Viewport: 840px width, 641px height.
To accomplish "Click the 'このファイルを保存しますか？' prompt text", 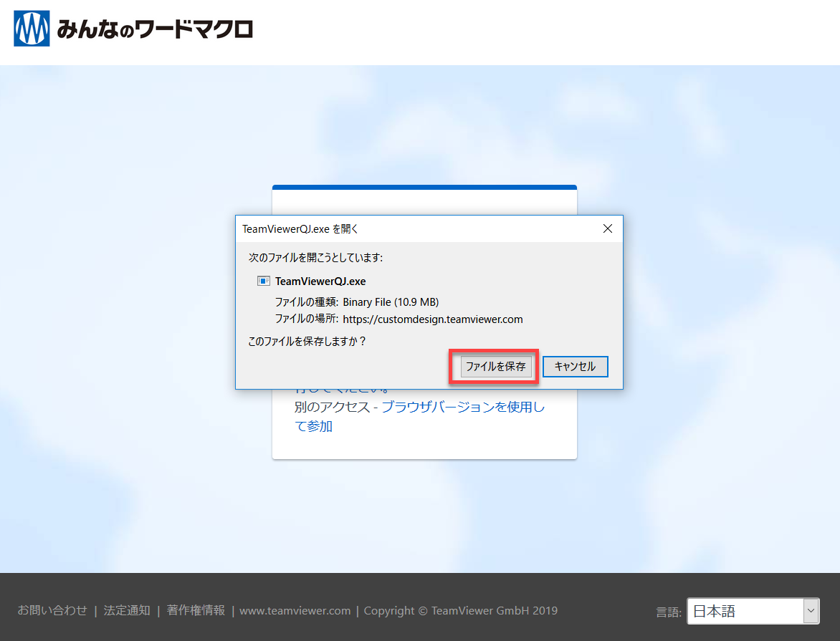I will (307, 342).
